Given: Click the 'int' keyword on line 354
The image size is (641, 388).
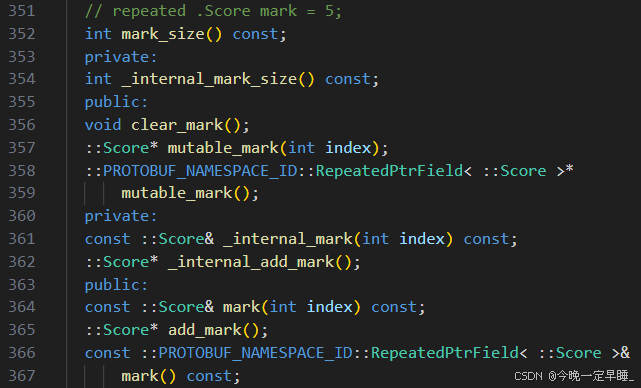Looking at the screenshot, I should pos(98,79).
